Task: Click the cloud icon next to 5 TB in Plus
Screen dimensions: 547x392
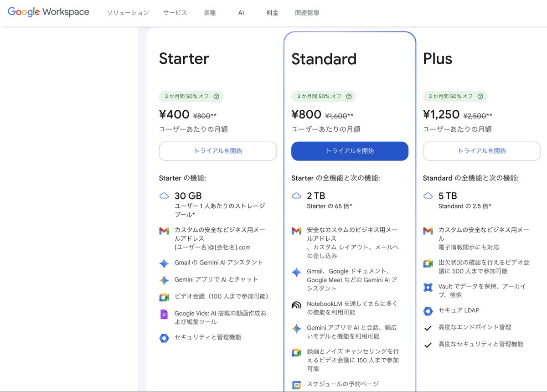Action: (x=428, y=195)
